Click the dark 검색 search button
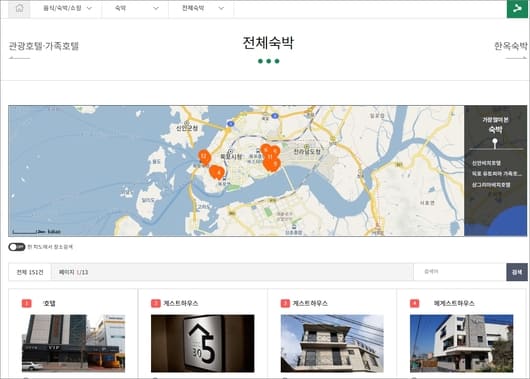The width and height of the screenshot is (530, 379). click(x=517, y=272)
